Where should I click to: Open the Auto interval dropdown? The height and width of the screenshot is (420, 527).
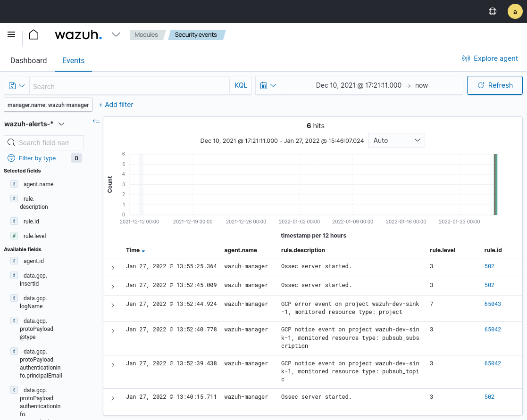click(x=397, y=140)
